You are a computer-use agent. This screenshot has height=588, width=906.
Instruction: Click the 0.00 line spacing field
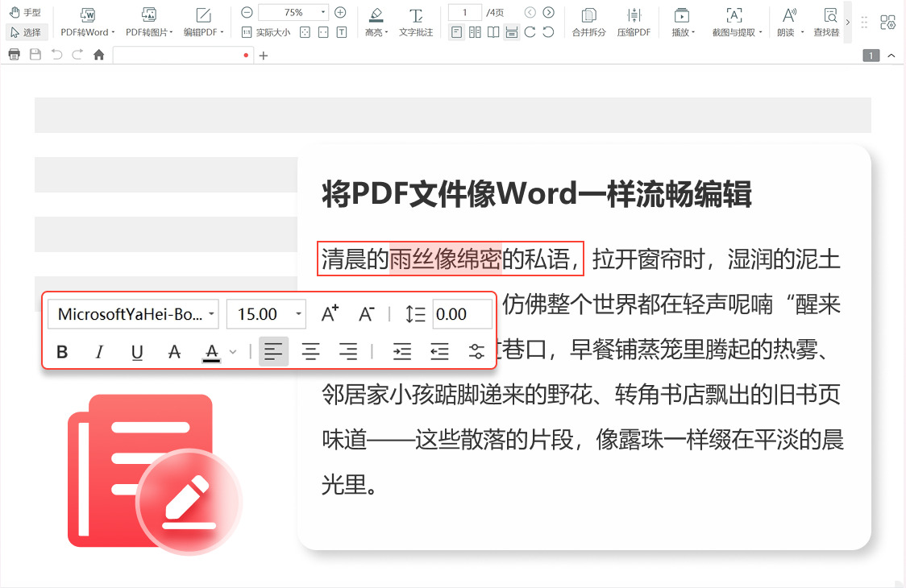(462, 314)
